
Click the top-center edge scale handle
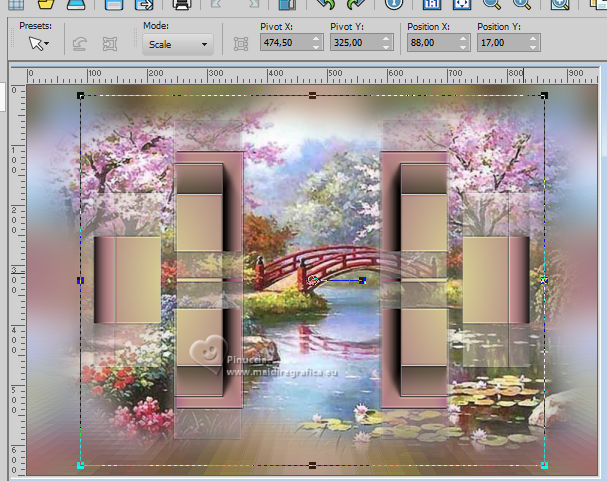(x=312, y=96)
